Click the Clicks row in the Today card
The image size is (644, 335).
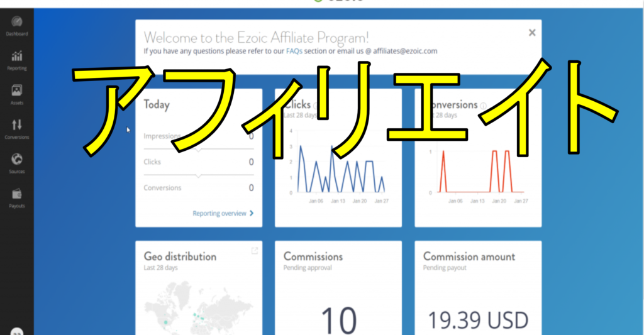(x=199, y=162)
